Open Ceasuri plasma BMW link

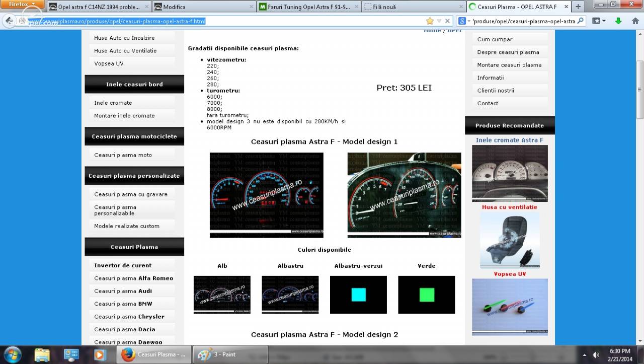click(123, 304)
